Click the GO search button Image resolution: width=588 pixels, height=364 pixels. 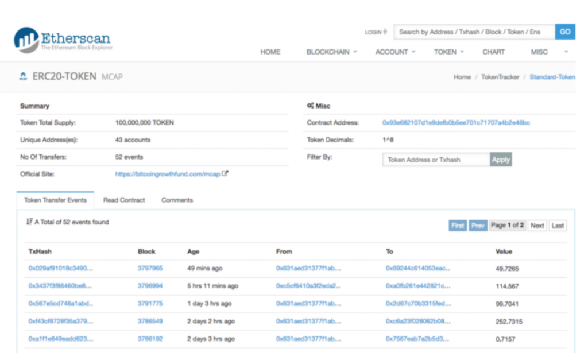(x=565, y=32)
